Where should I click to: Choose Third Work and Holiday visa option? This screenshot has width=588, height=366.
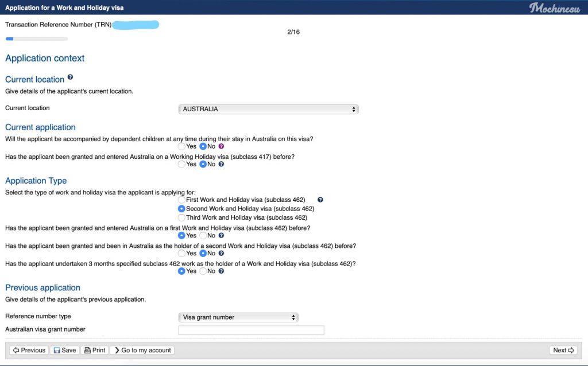[182, 217]
